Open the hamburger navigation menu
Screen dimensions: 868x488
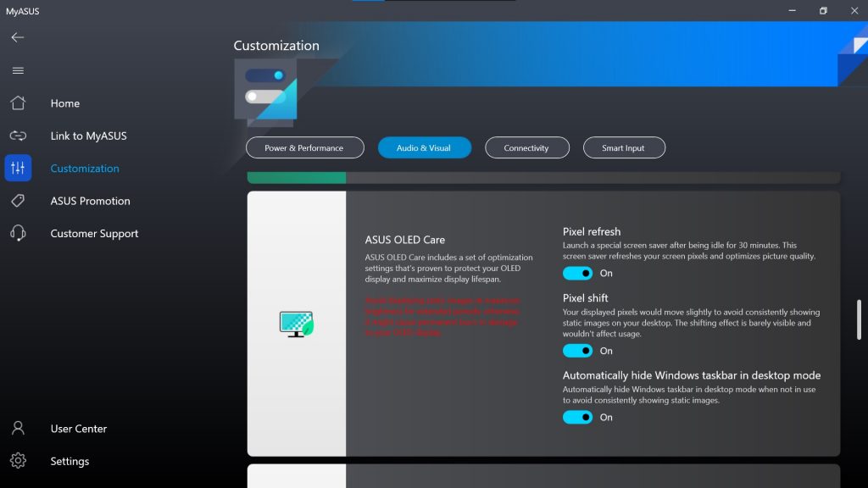pos(18,70)
